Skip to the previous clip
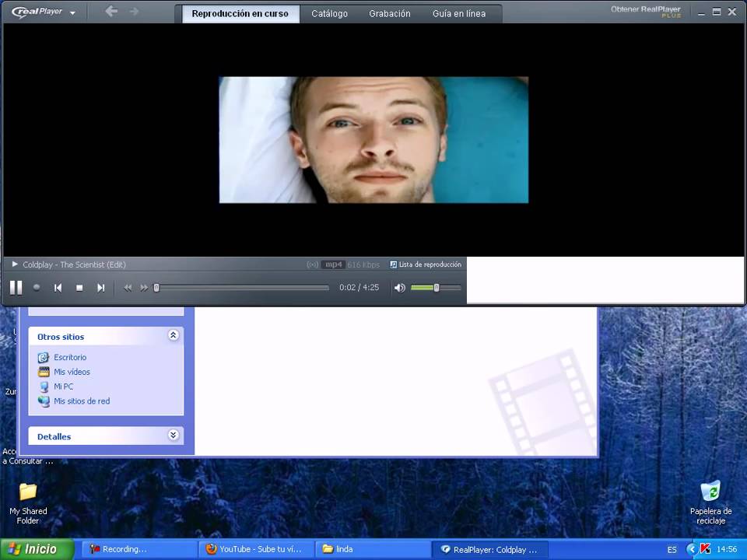This screenshot has width=747, height=560. click(x=58, y=288)
